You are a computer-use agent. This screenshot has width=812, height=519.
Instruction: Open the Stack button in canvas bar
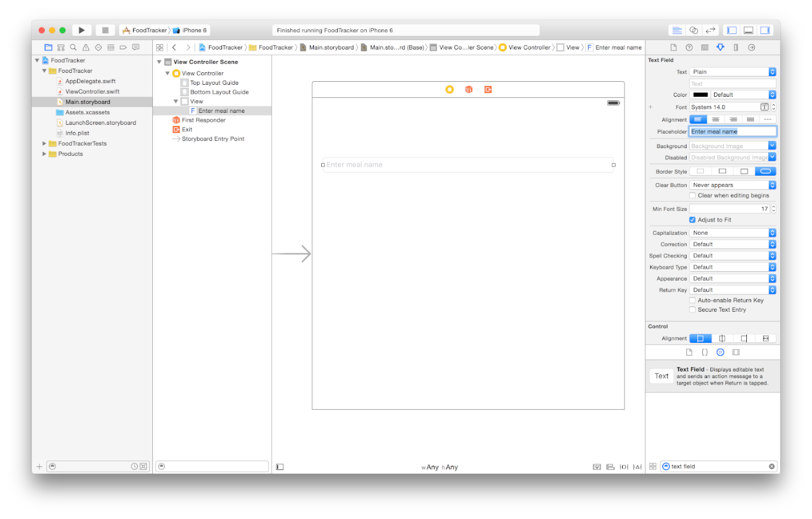click(x=596, y=467)
